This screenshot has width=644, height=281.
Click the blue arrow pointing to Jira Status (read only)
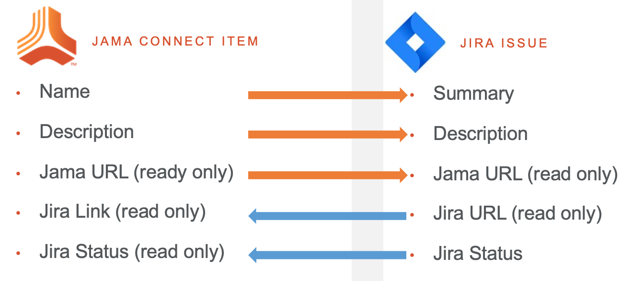327,255
